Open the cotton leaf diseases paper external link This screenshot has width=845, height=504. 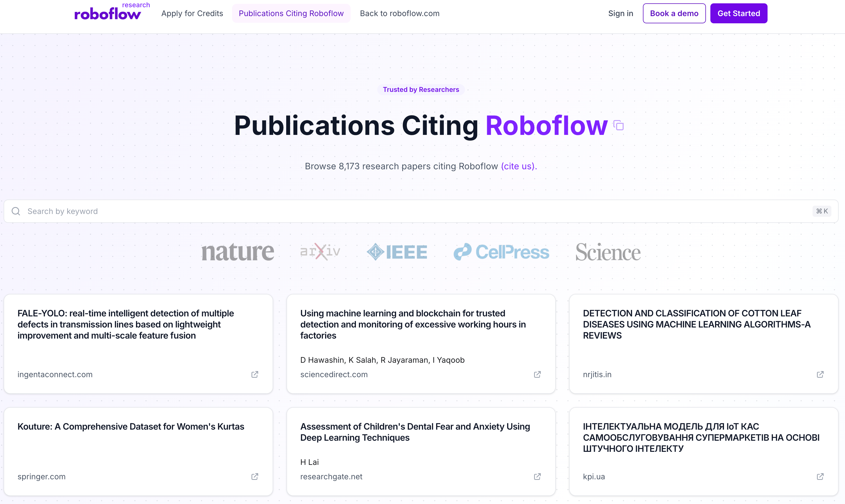click(x=820, y=374)
